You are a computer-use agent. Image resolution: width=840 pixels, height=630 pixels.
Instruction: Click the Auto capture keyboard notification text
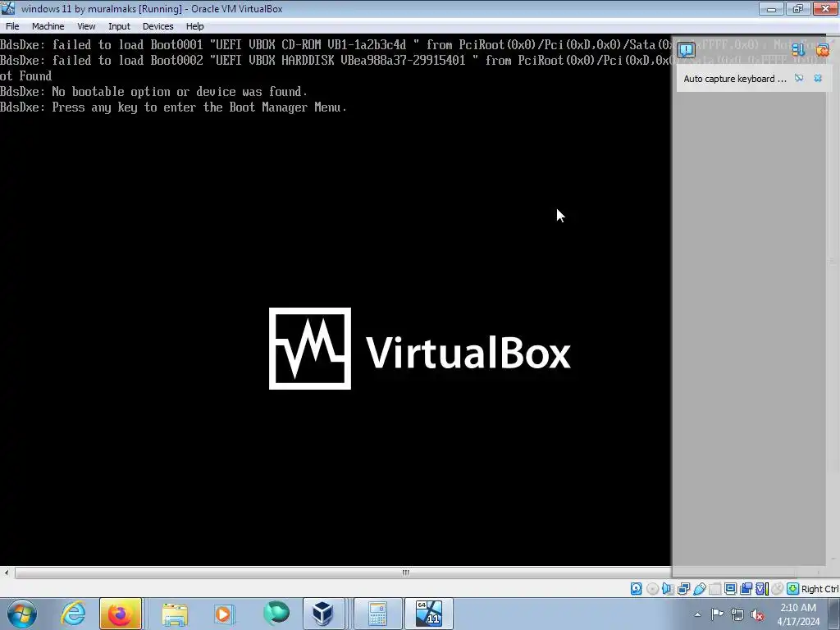tap(735, 79)
